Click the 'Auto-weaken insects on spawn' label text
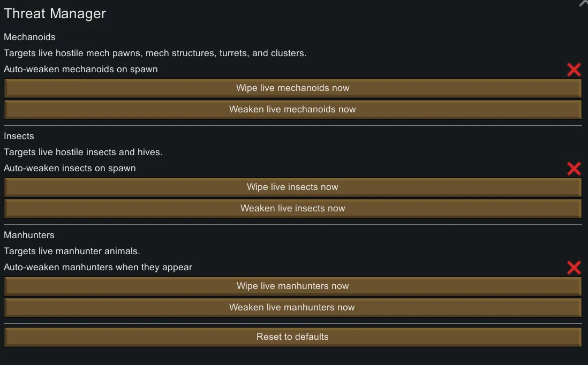The width and height of the screenshot is (588, 365). click(70, 168)
